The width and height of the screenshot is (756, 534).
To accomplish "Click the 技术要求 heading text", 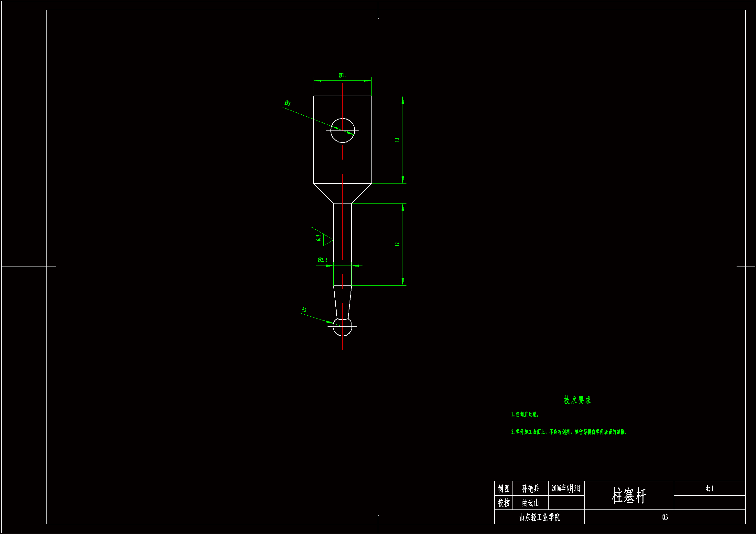I will tap(577, 400).
